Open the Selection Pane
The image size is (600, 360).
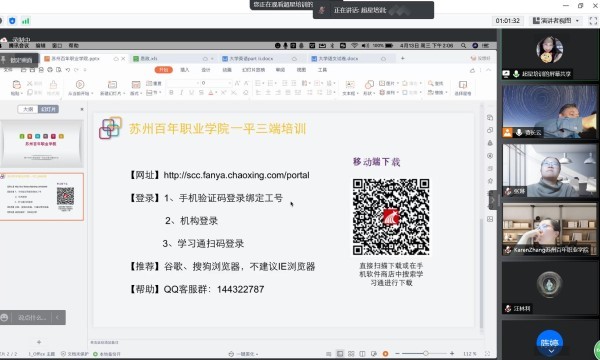463,88
